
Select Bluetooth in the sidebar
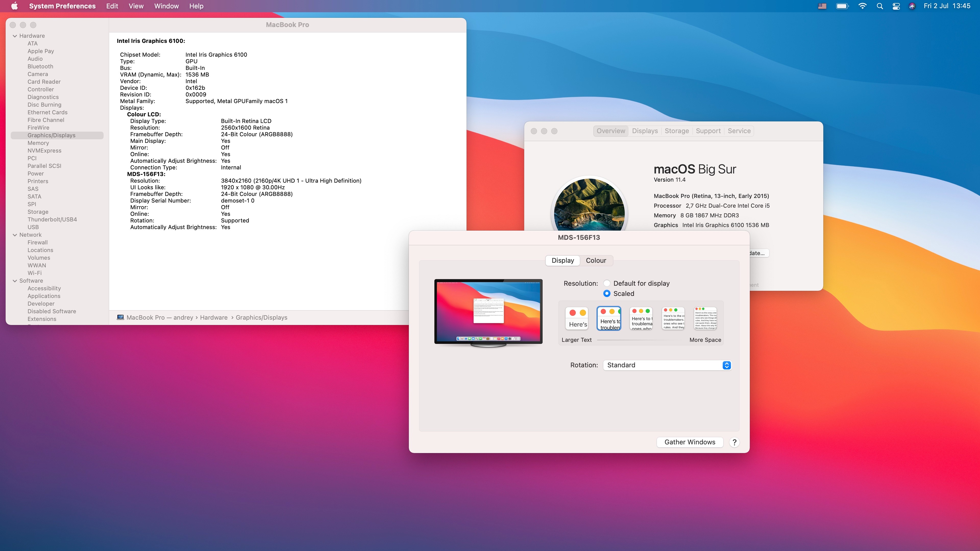[40, 67]
